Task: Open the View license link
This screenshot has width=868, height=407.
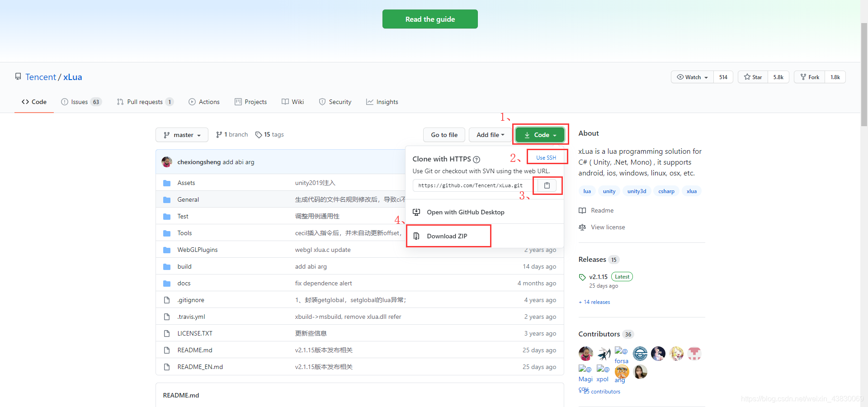Action: point(602,227)
